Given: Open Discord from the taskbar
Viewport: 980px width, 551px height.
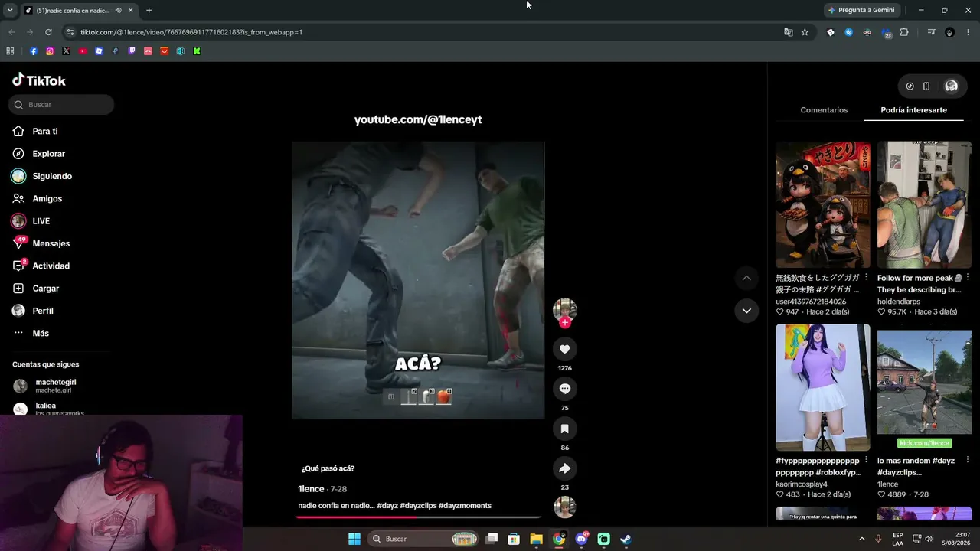Looking at the screenshot, I should point(581,539).
